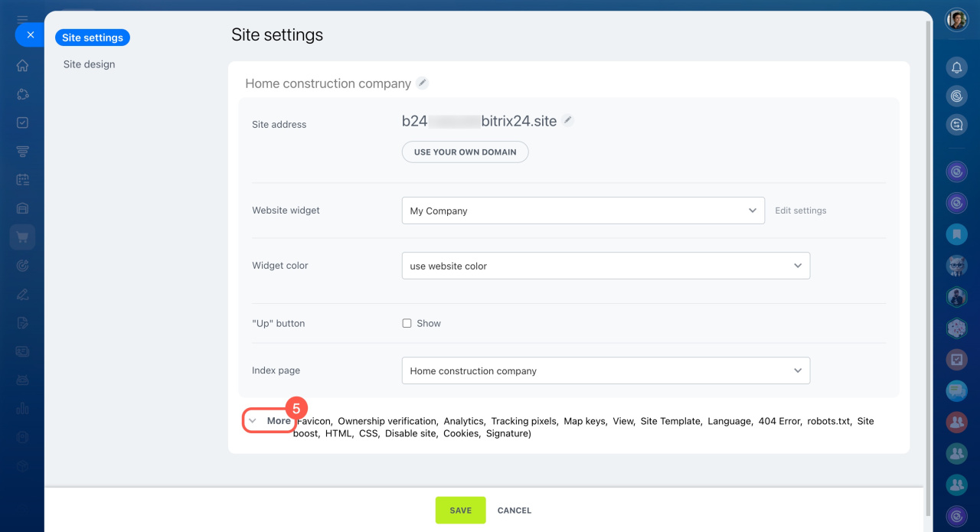Click user profile avatar at top right
Image resolution: width=980 pixels, height=532 pixels.
[x=956, y=20]
